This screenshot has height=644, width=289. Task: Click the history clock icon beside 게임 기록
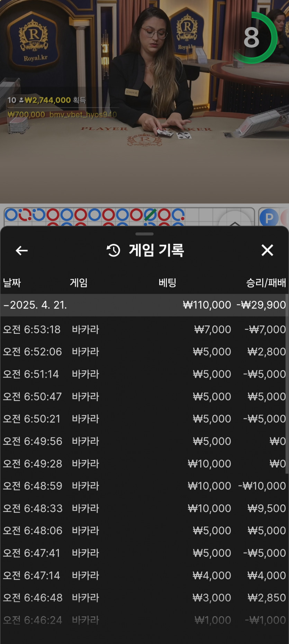114,250
